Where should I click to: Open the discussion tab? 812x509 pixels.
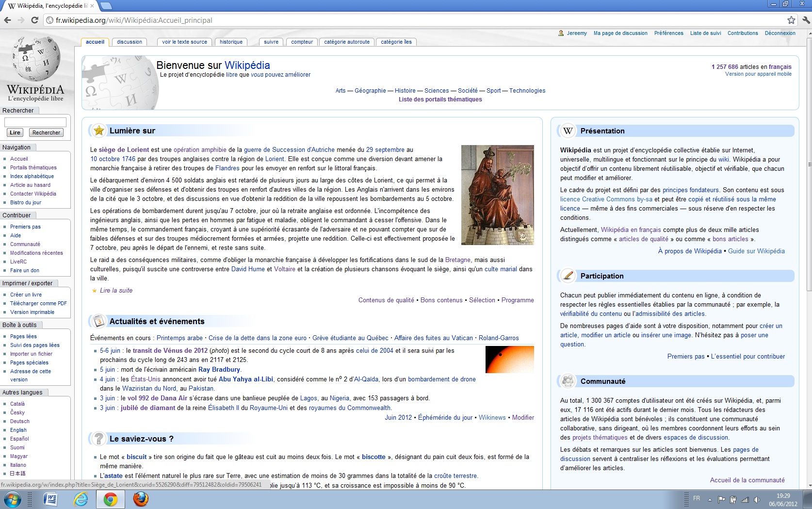pos(130,42)
